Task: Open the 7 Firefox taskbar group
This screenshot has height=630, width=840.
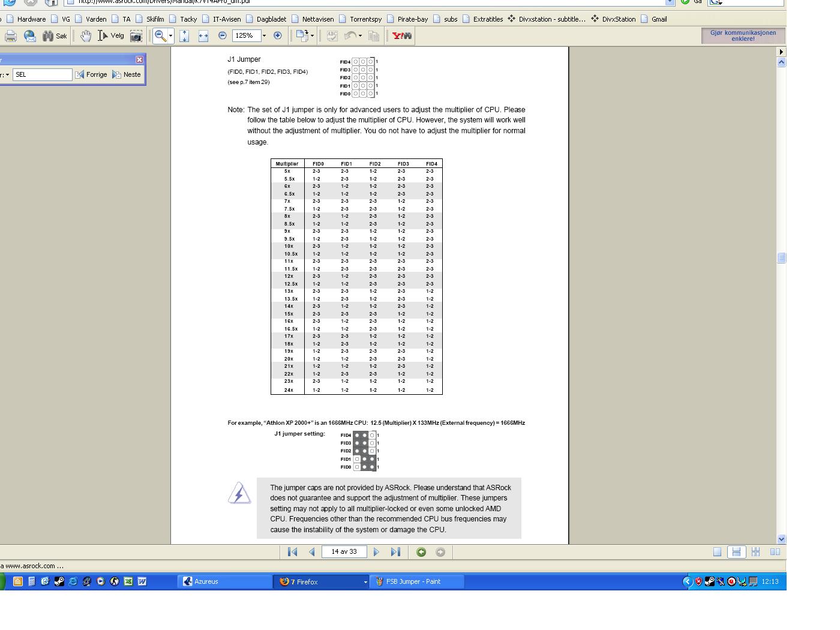Action: click(x=322, y=581)
